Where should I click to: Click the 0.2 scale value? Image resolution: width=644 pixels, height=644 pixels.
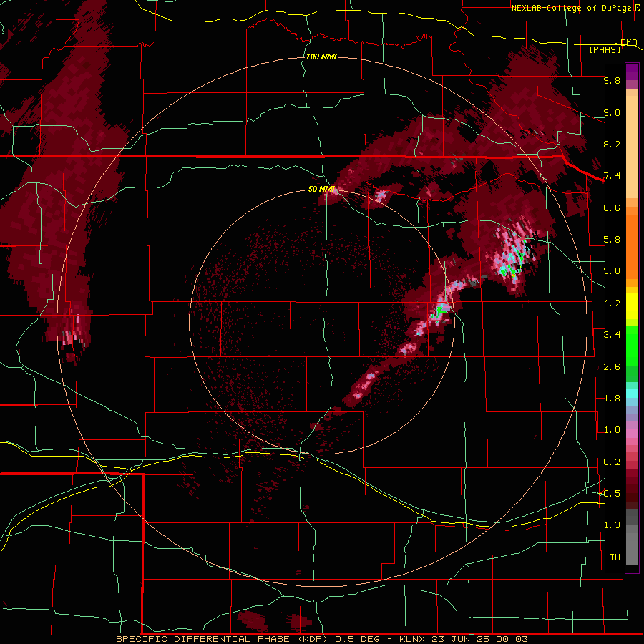click(612, 462)
